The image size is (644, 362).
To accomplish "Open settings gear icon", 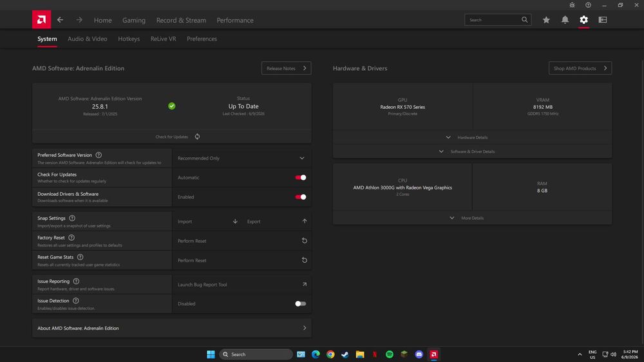I will click(583, 20).
